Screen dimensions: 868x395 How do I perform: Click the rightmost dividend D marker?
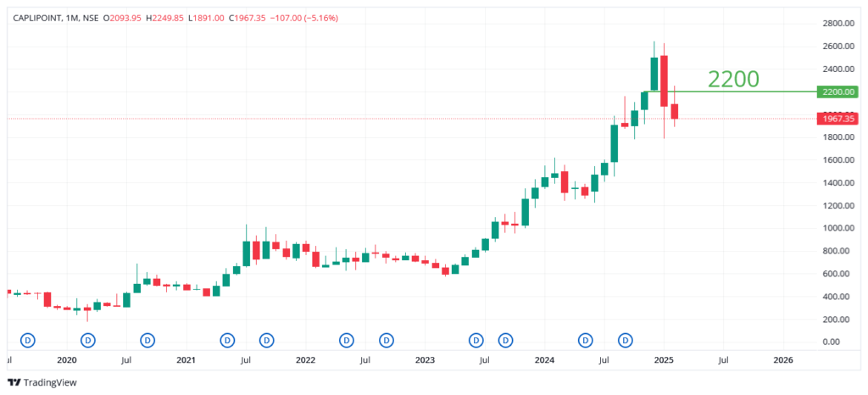click(626, 340)
